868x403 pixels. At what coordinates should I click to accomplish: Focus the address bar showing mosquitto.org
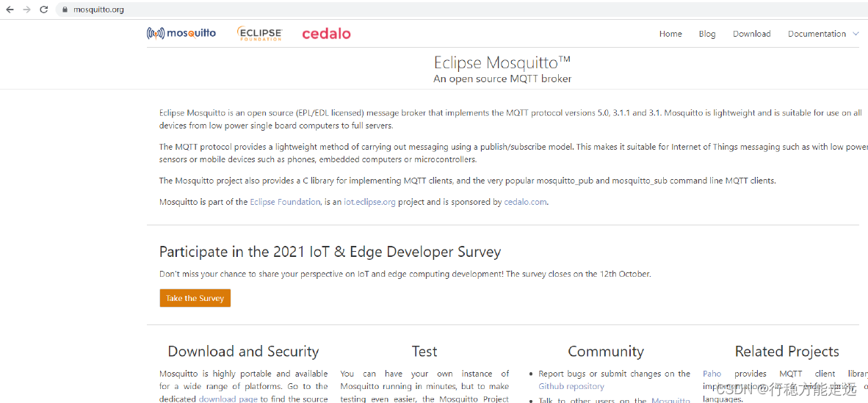pyautogui.click(x=462, y=10)
